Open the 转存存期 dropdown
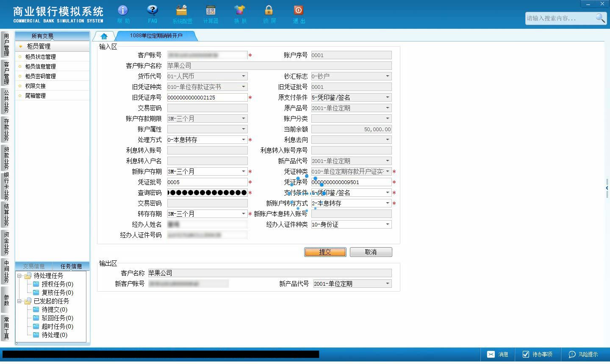Screen dimensions: 610x364 pos(244,214)
